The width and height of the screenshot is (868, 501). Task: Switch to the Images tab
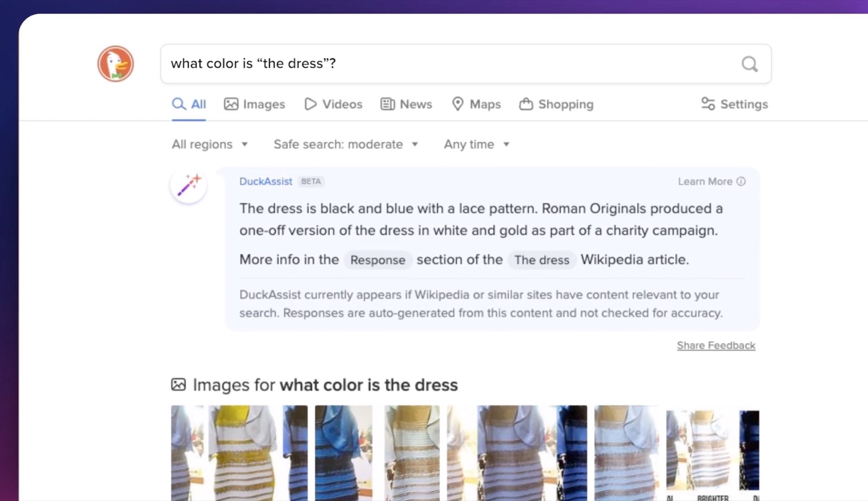pos(254,104)
